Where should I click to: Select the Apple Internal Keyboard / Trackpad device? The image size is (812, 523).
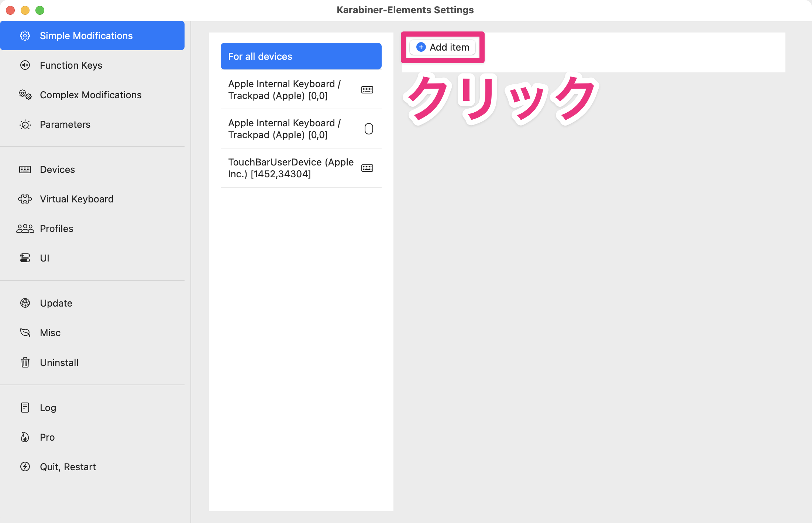(284, 89)
